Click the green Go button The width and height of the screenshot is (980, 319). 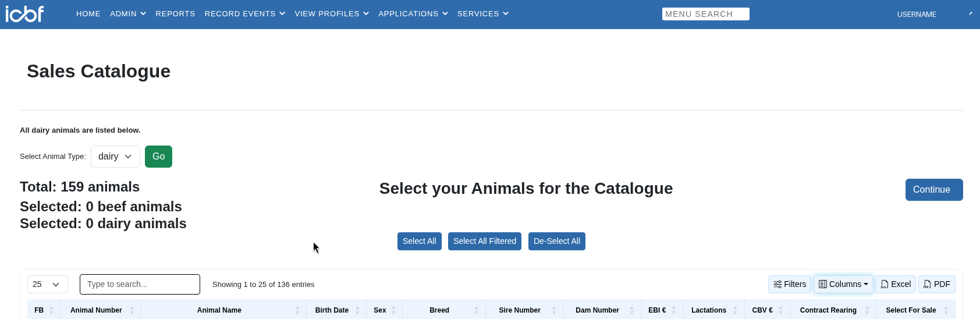[x=158, y=157]
